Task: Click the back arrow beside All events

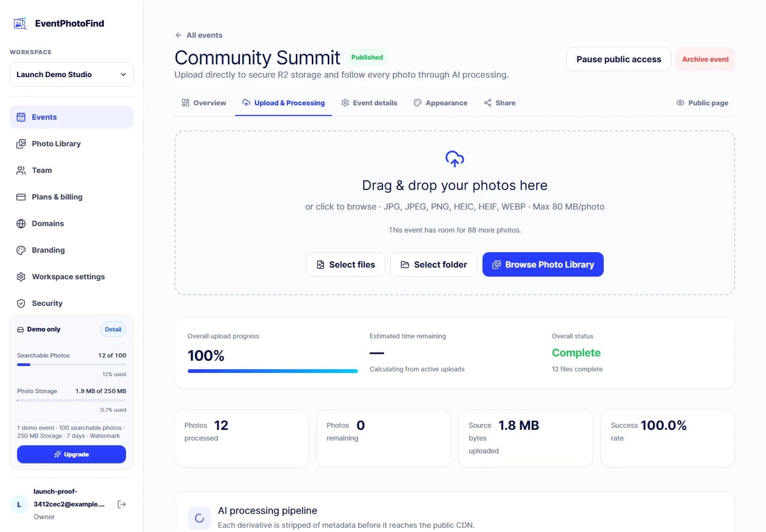Action: point(179,35)
